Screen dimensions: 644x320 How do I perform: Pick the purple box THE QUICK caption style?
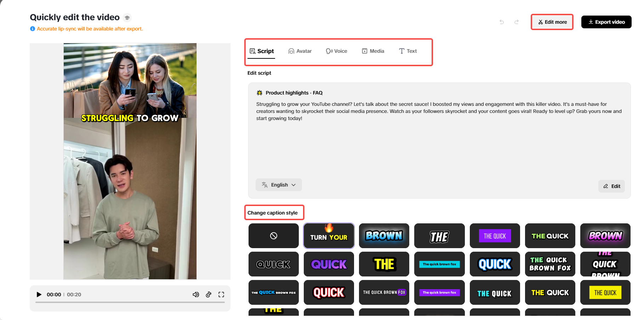(495, 236)
